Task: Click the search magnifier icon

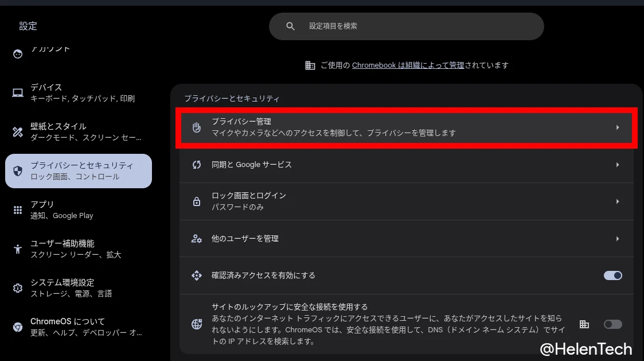Action: (290, 26)
